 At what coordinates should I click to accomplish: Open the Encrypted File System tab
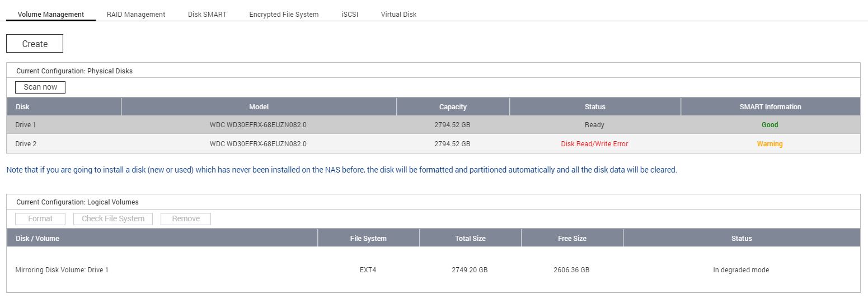click(x=284, y=15)
